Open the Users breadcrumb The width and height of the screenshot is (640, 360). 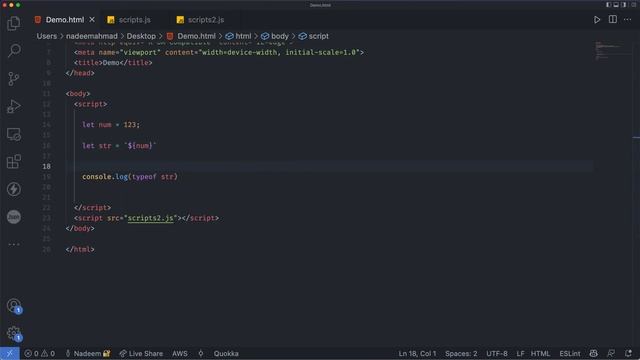click(x=47, y=36)
